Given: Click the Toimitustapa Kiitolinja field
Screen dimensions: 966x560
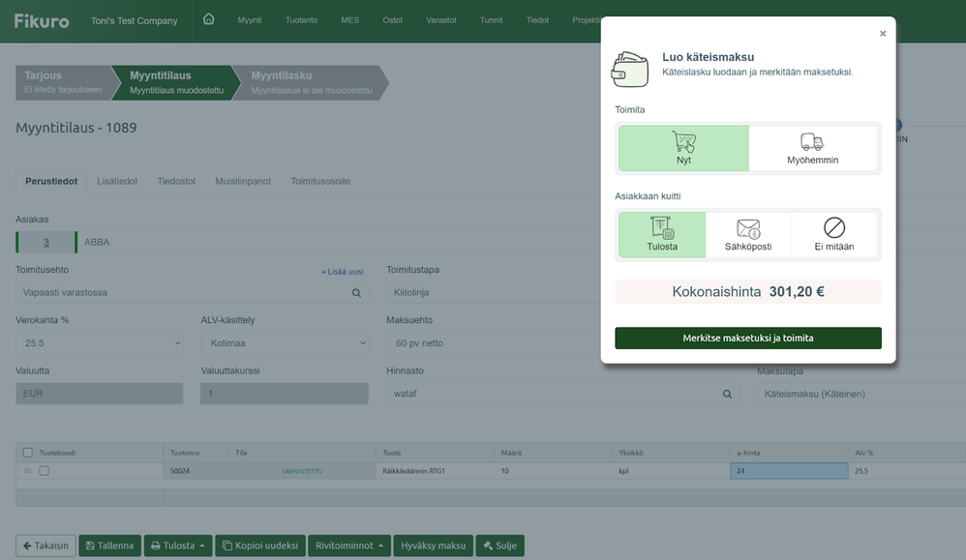Looking at the screenshot, I should (x=494, y=293).
